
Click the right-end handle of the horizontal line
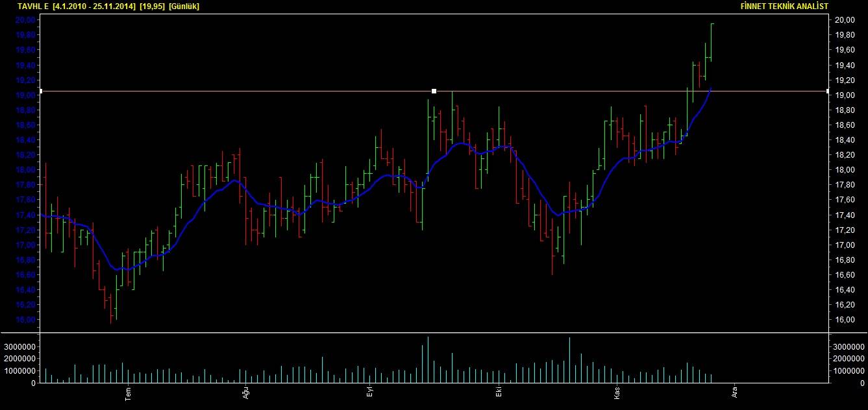[x=827, y=91]
